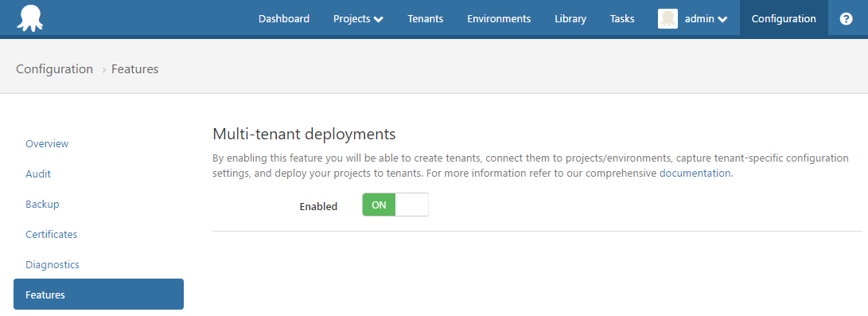This screenshot has height=316, width=868.
Task: Select the Configuration top menu
Action: coord(784,19)
